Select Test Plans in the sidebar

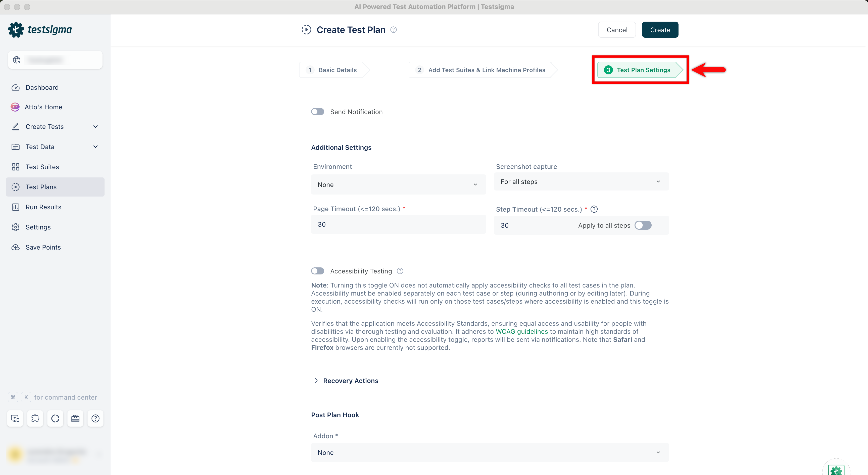pyautogui.click(x=55, y=187)
